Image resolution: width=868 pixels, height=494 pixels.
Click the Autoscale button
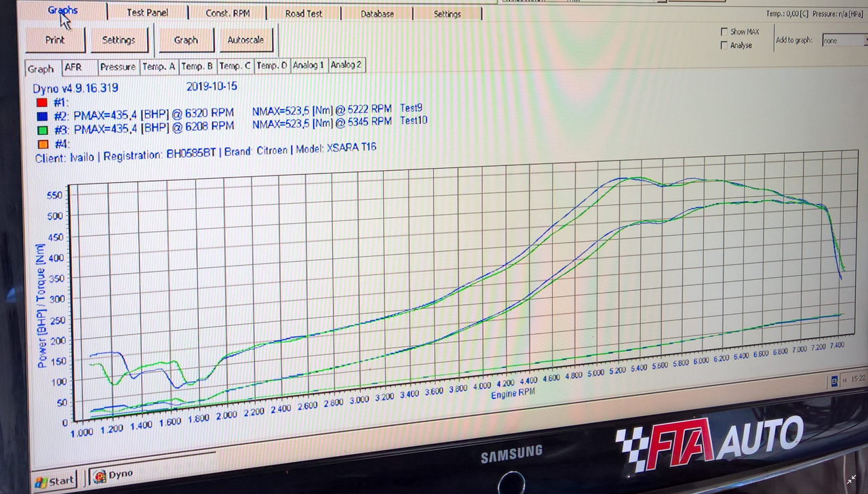(245, 40)
